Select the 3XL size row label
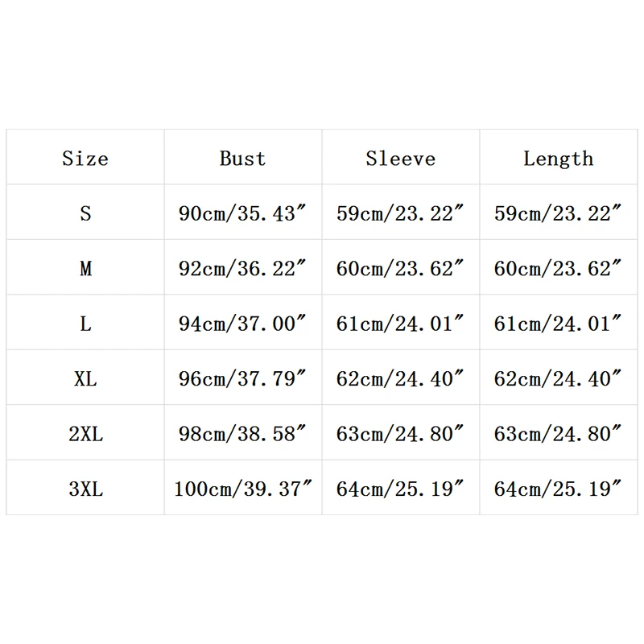 [85, 488]
